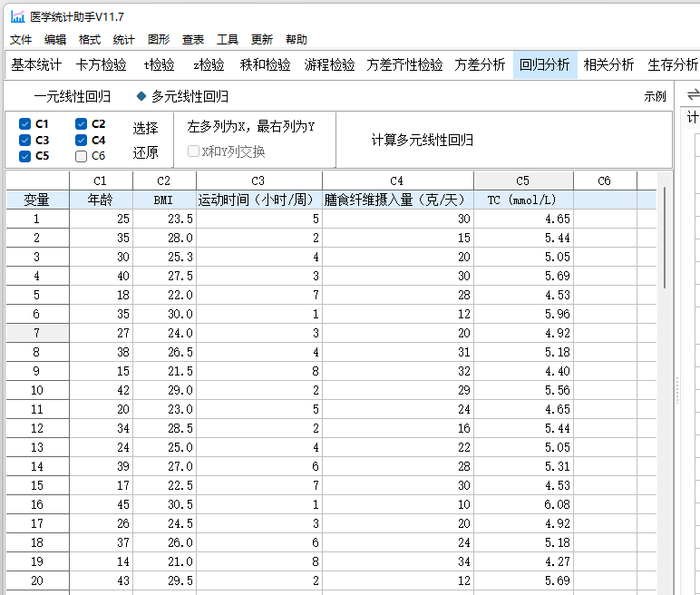Image resolution: width=700 pixels, height=595 pixels.
Task: Click the 变量 row header
Action: (37, 200)
